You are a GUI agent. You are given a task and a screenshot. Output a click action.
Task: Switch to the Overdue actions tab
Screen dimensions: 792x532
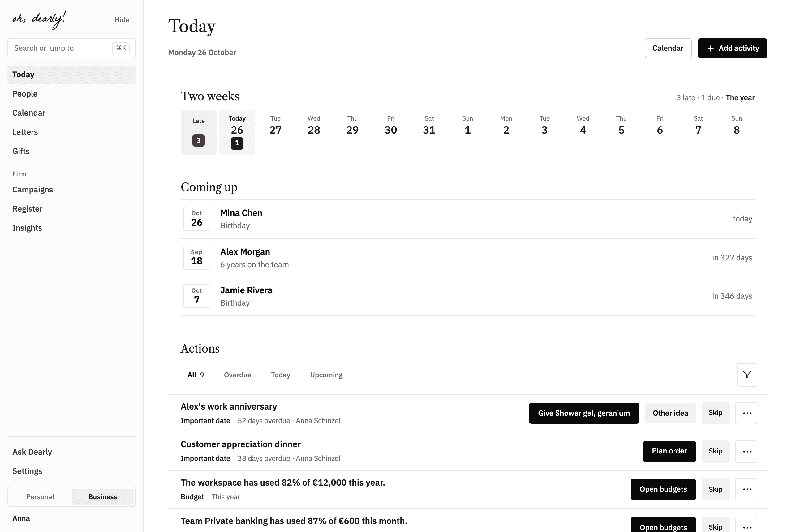click(x=237, y=375)
